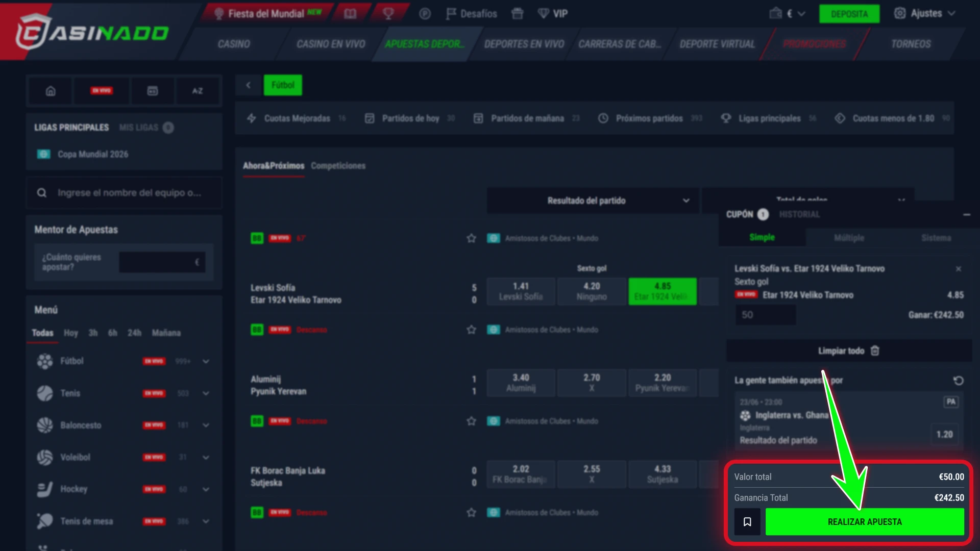Expand the Hockey sport menu
Screen dimensions: 980x551
click(x=206, y=489)
